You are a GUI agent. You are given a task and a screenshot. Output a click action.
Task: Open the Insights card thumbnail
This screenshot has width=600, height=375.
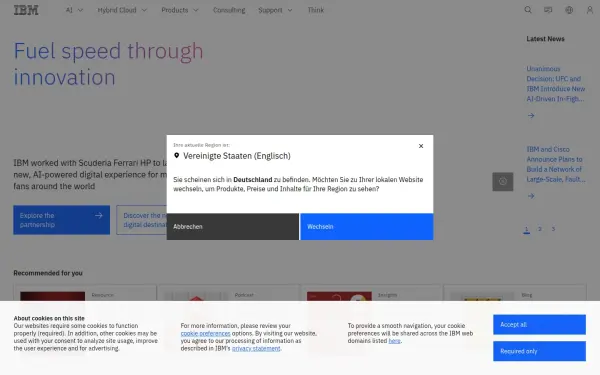tap(339, 297)
